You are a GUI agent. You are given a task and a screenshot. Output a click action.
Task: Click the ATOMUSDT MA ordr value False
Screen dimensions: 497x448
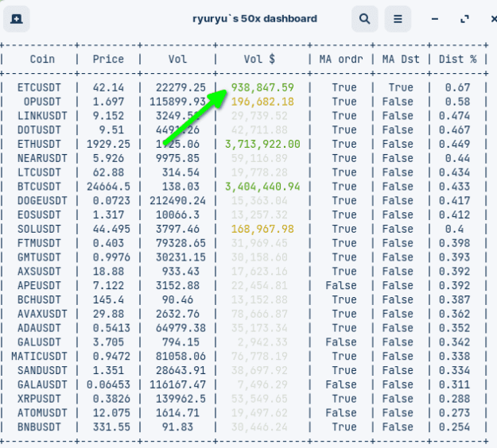341,413
